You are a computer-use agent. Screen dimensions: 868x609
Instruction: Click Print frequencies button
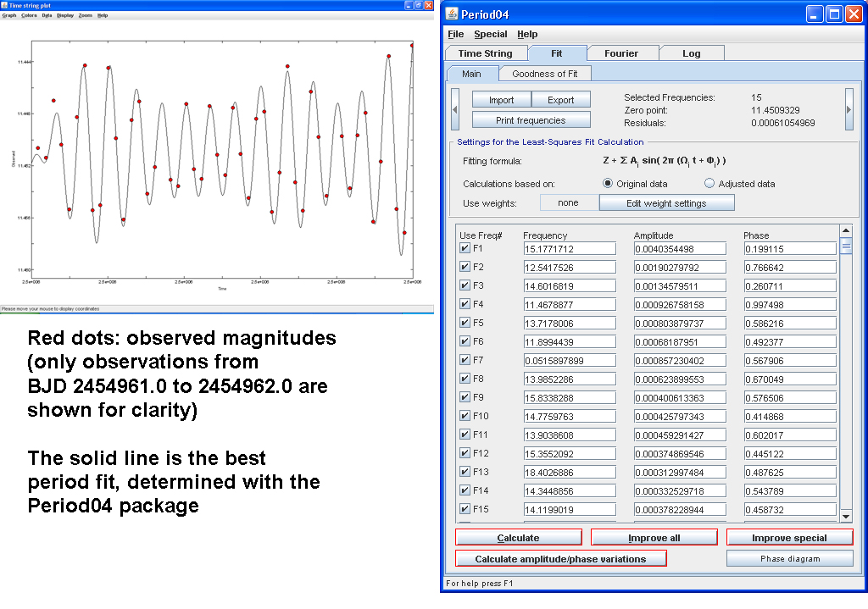click(531, 120)
